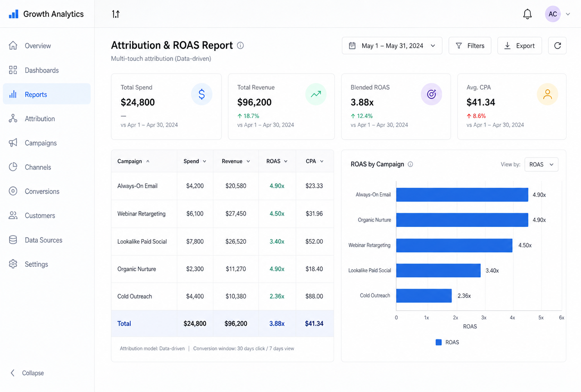Image resolution: width=581 pixels, height=392 pixels.
Task: Click the Channels pie chart icon
Action: (x=13, y=167)
